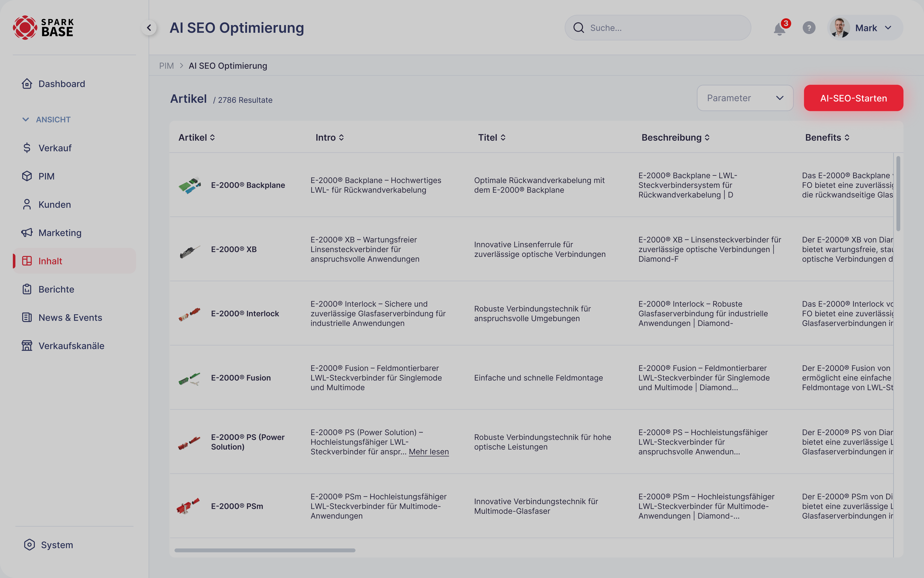Click Mark's profile avatar
The width and height of the screenshot is (924, 578).
(x=839, y=28)
